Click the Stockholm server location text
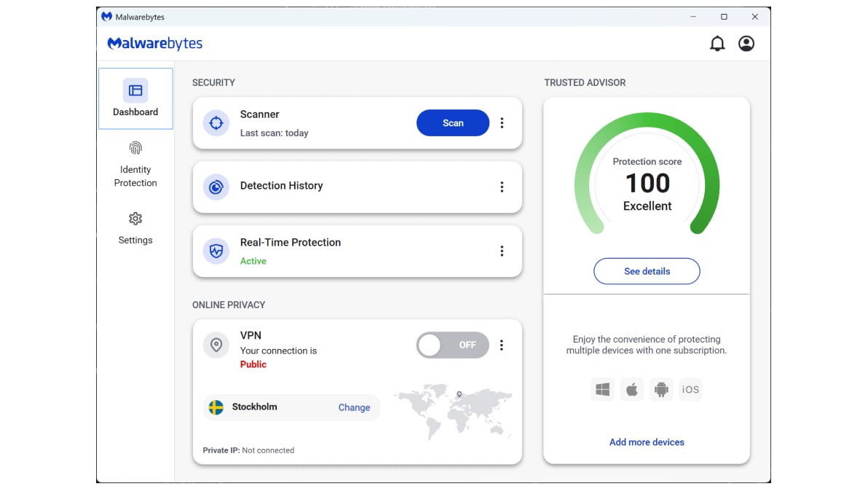The width and height of the screenshot is (868, 489). [255, 407]
